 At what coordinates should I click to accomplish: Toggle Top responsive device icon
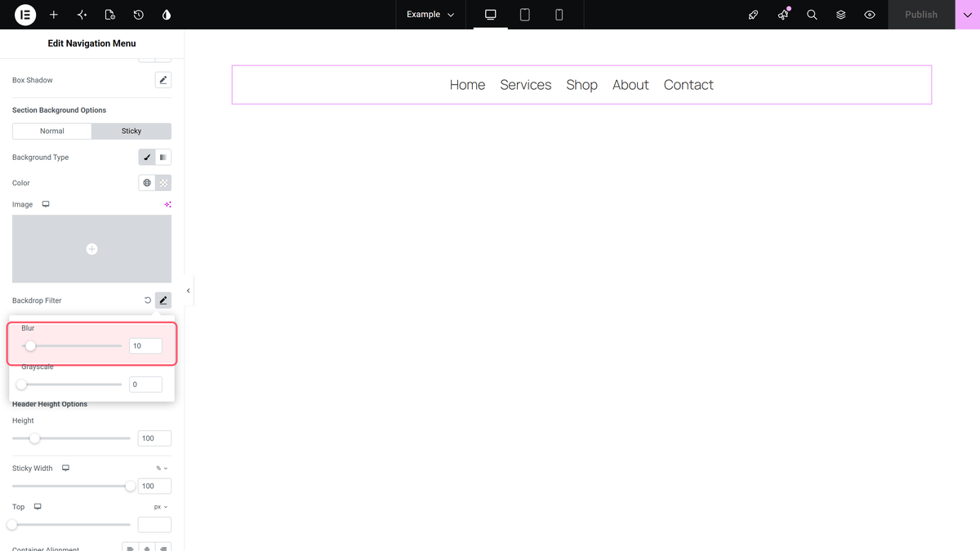point(38,507)
